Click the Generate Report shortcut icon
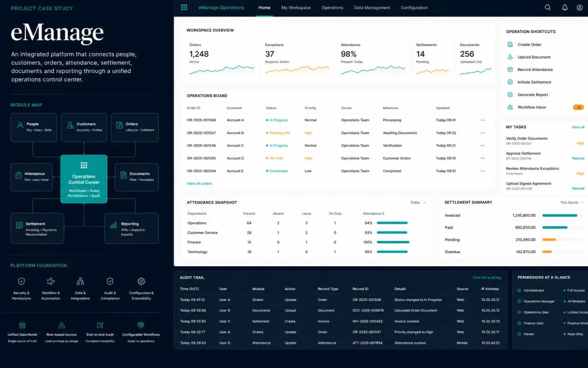This screenshot has height=368, width=588. click(510, 94)
